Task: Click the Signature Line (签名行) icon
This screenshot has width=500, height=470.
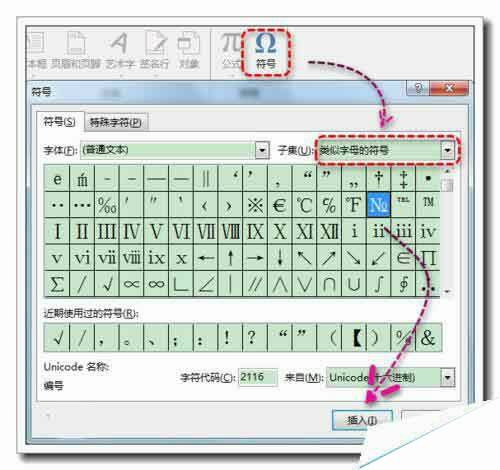Action: tap(155, 51)
